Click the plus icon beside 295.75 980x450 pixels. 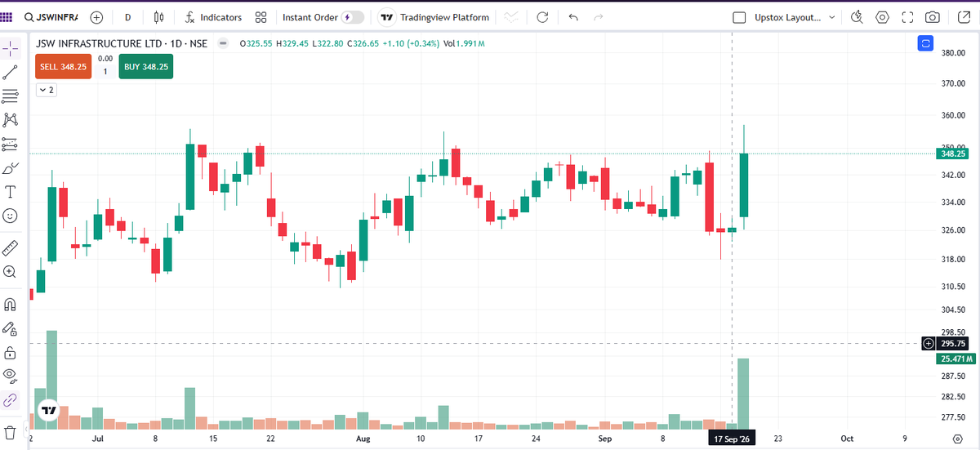[x=928, y=344]
